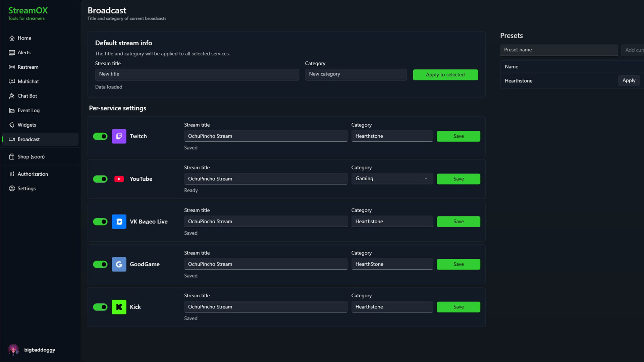
Task: Click the green Kick logo
Action: point(119,307)
